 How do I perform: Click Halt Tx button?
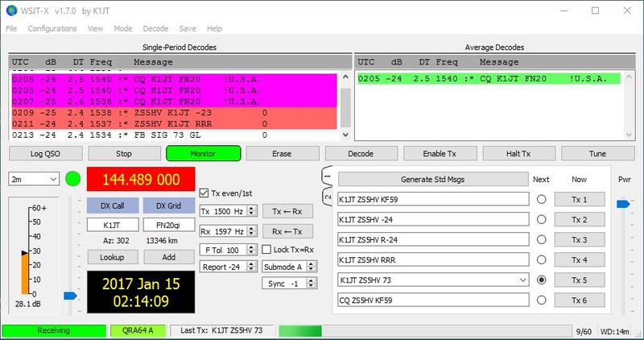click(x=518, y=153)
